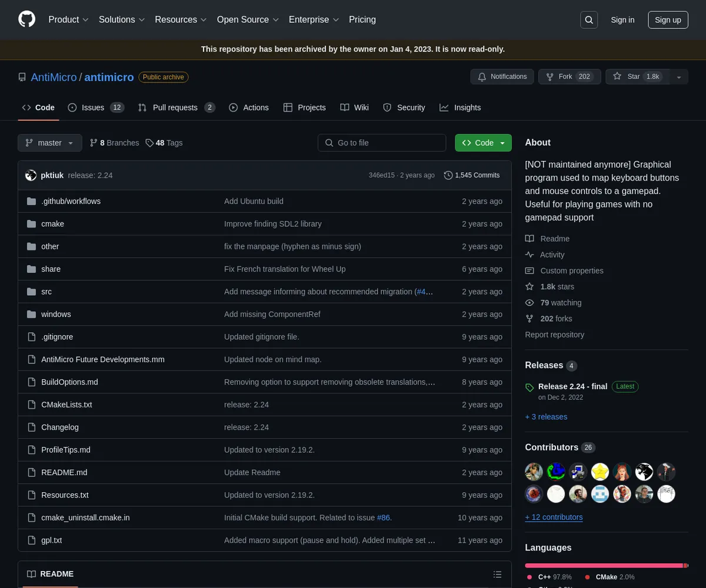Click the Sign up button
This screenshot has height=588, width=706.
pyautogui.click(x=668, y=20)
